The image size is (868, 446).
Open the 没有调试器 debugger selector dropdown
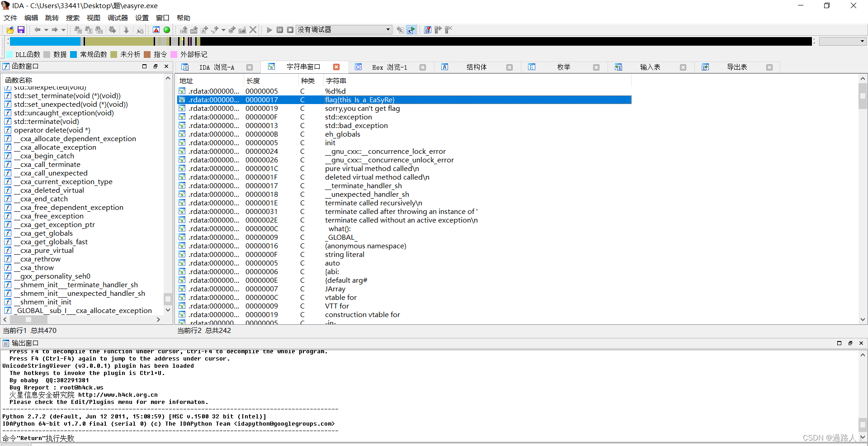(x=388, y=29)
